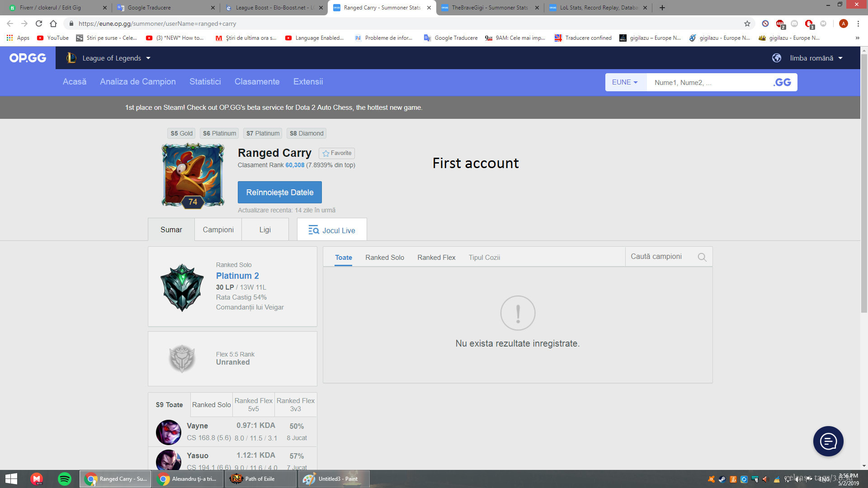Open the Statistici menu item

tap(205, 81)
